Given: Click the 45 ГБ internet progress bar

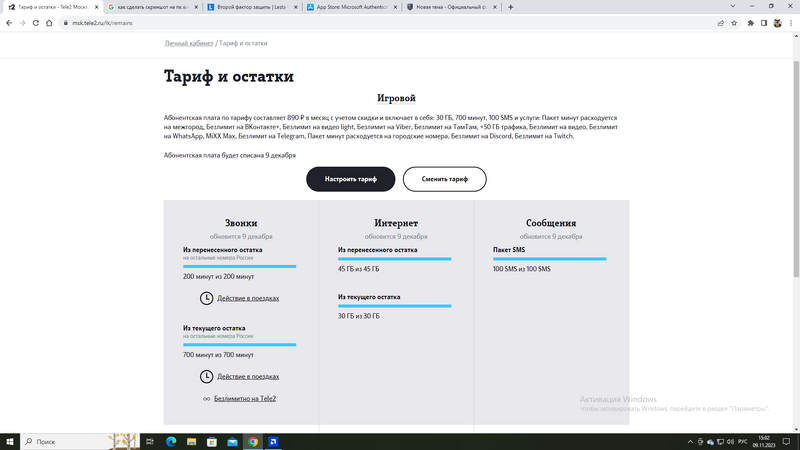Looking at the screenshot, I should 394,259.
